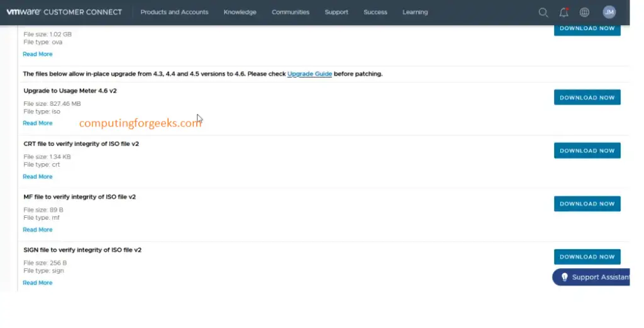Image resolution: width=644 pixels, height=328 pixels.
Task: Select the text 'File type: sign'
Action: pyautogui.click(x=43, y=271)
